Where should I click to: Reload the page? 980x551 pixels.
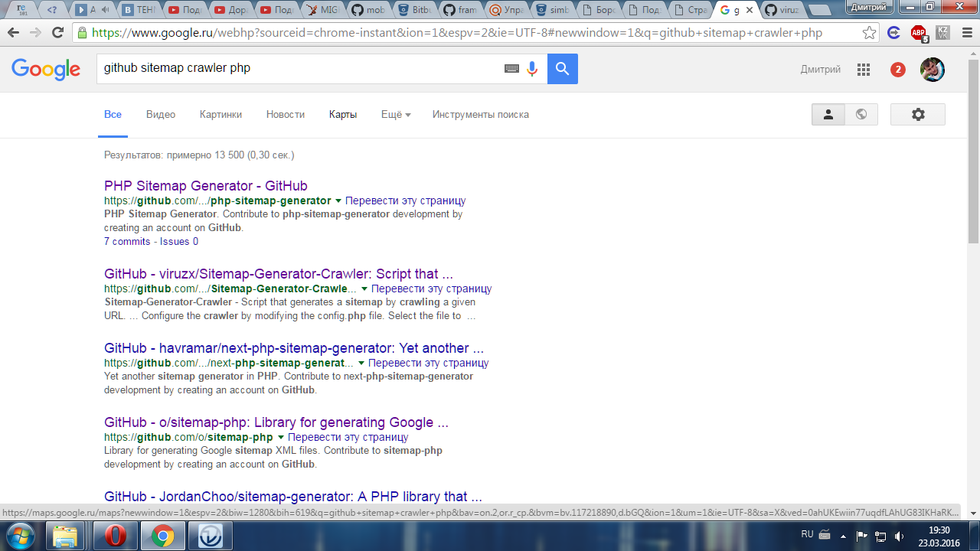click(x=57, y=33)
